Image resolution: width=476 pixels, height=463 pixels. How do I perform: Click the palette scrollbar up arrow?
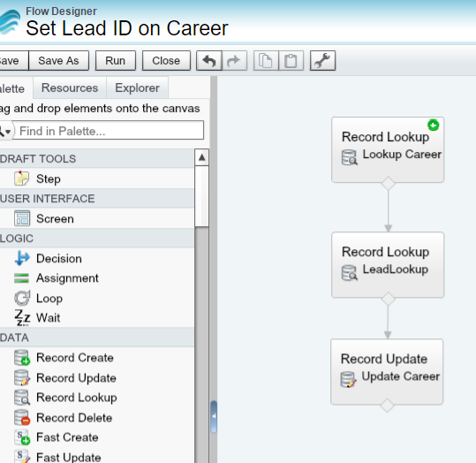pos(202,157)
